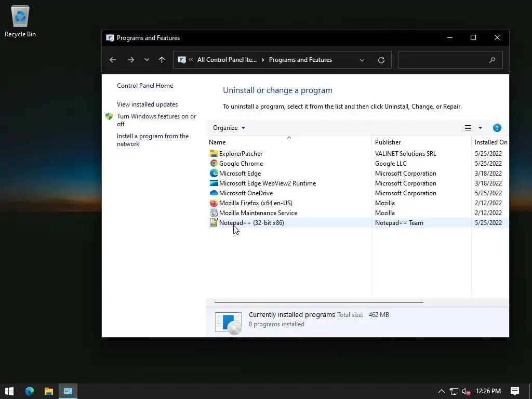Click the Notepad++ Team publisher cell
Screen dimensions: 532x399
point(399,222)
